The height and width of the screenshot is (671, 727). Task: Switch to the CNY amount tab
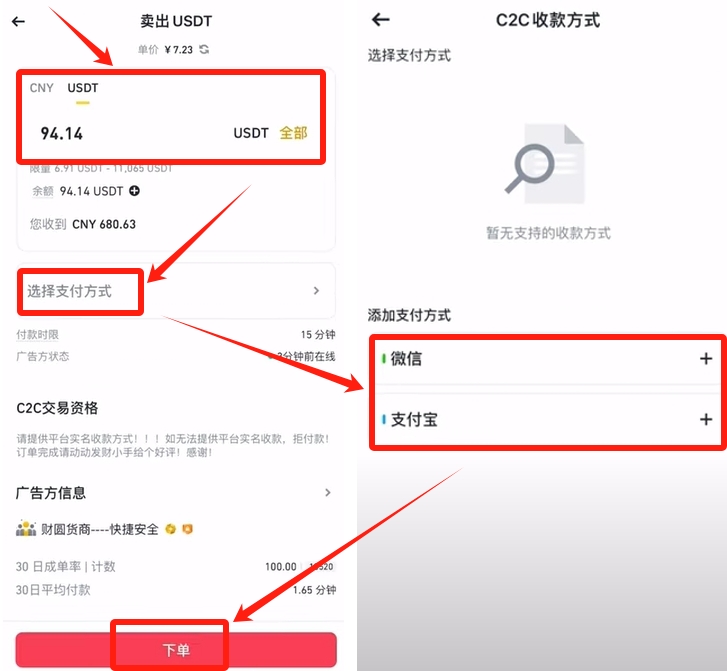pos(42,88)
